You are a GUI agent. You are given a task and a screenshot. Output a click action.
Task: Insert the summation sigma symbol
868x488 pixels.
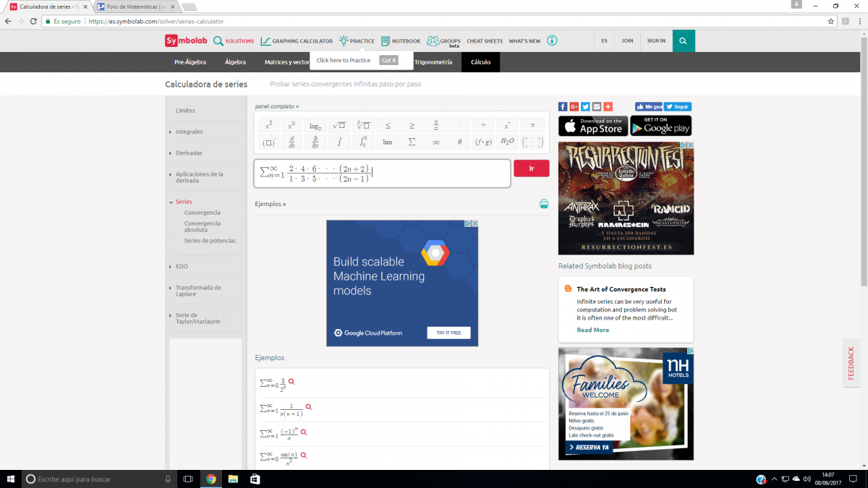click(412, 142)
